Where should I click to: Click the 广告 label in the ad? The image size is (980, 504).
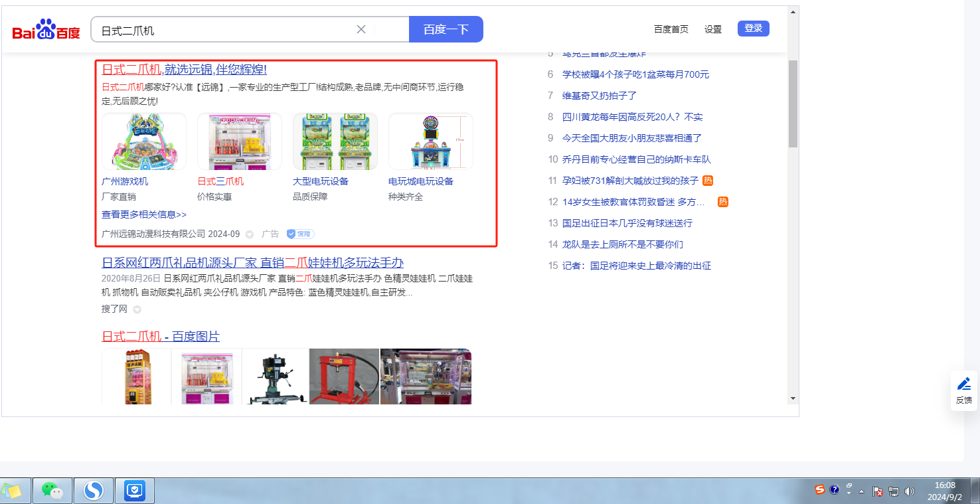click(270, 234)
